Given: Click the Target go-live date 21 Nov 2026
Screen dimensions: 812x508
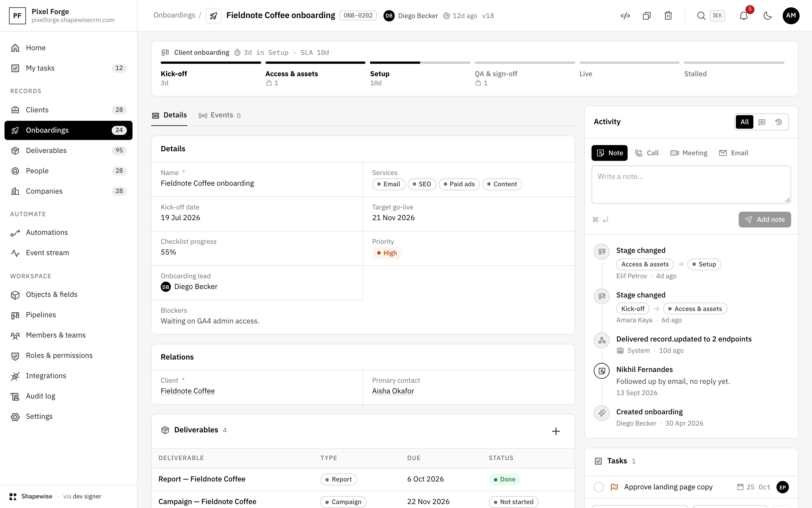Looking at the screenshot, I should click(393, 218).
